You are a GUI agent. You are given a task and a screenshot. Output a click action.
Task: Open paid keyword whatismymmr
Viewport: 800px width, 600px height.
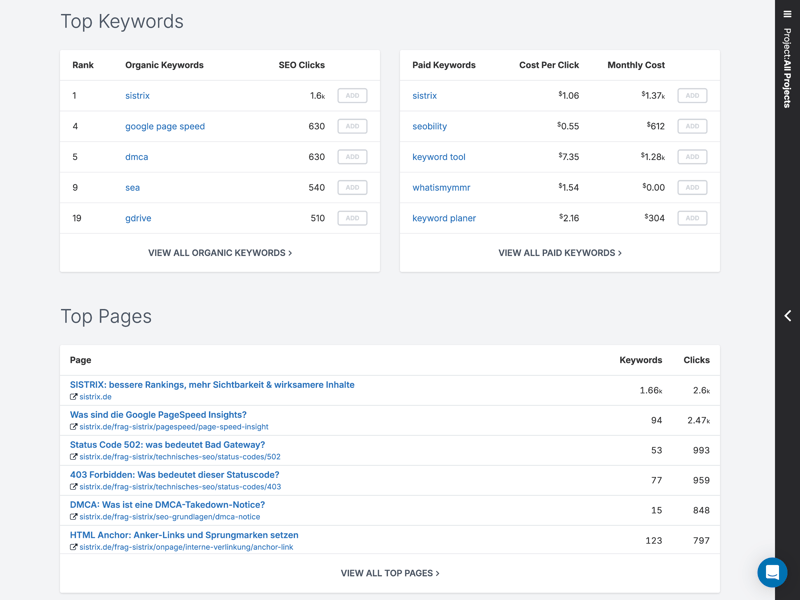coord(441,187)
